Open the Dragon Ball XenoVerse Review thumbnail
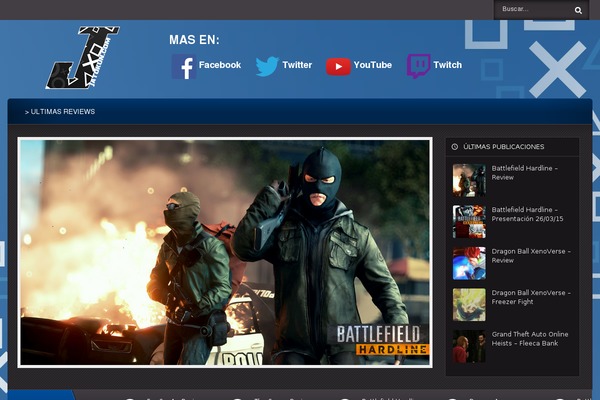Image resolution: width=600 pixels, height=400 pixels. (469, 263)
